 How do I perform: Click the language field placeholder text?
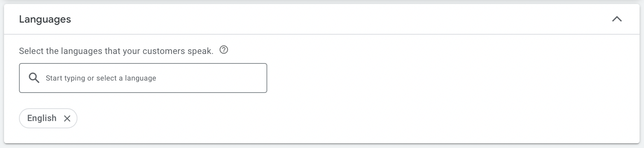[x=101, y=78]
